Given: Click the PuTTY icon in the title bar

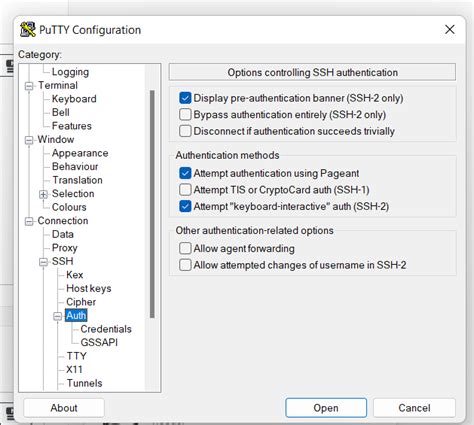Looking at the screenshot, I should coord(28,30).
